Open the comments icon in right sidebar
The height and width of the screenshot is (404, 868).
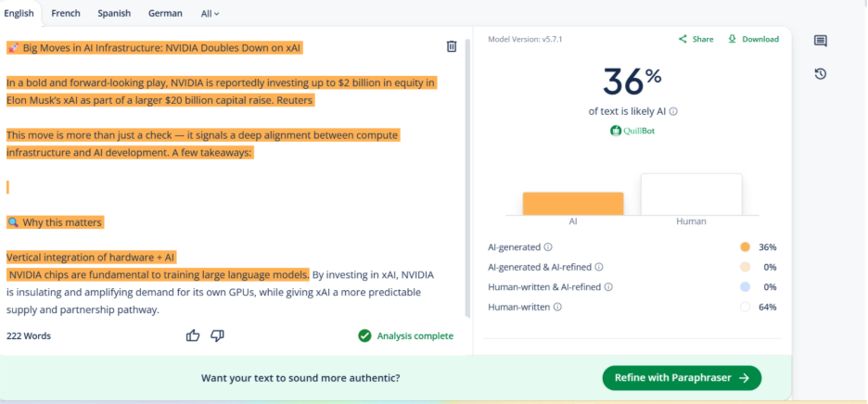[x=820, y=41]
